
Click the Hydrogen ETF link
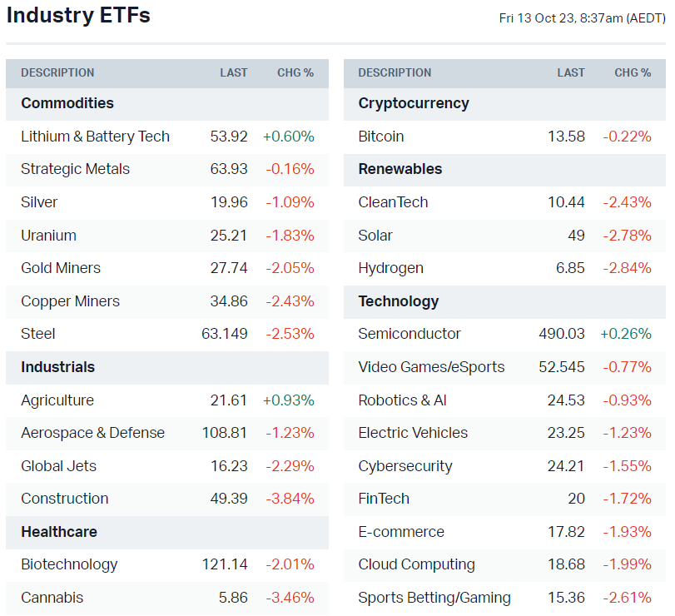tap(390, 268)
